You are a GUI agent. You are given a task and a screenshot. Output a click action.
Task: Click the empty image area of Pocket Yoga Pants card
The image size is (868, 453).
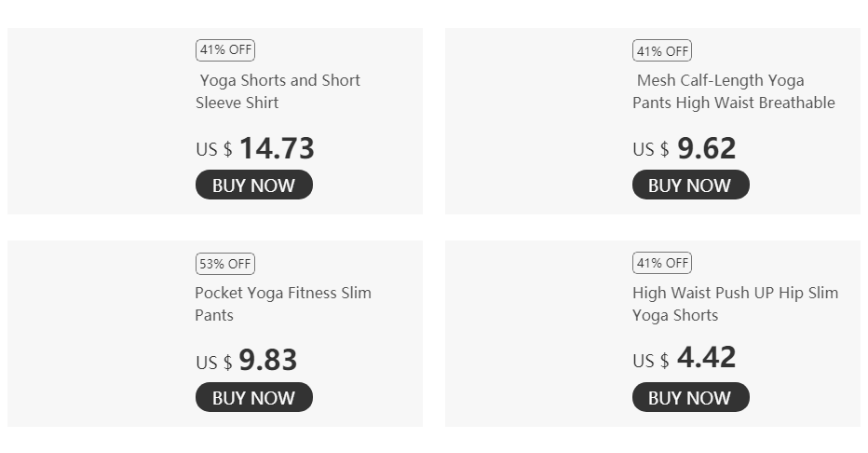(x=98, y=334)
